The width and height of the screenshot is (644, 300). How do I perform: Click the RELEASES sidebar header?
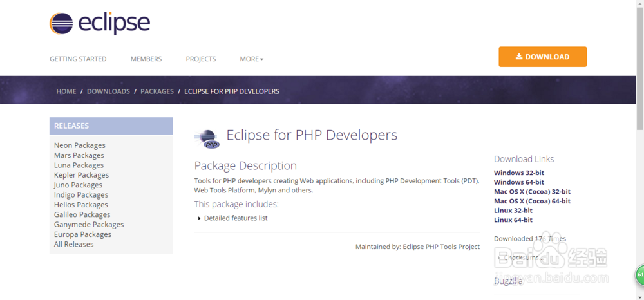click(x=111, y=126)
